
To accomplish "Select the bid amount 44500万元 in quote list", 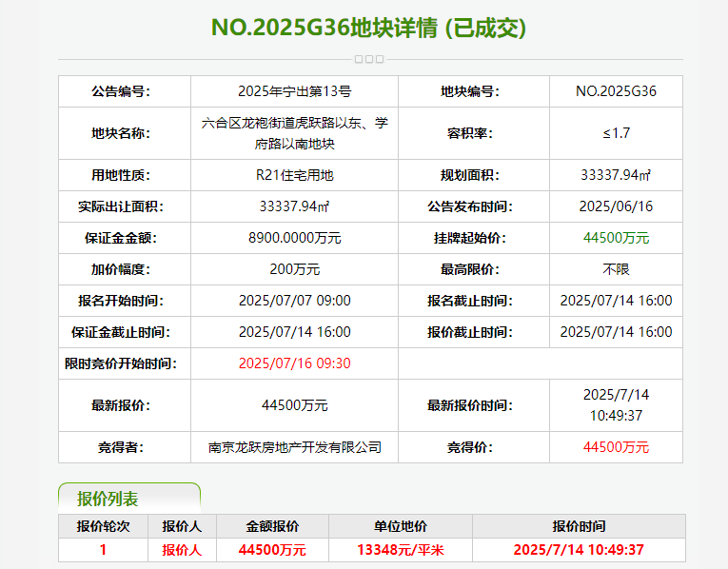I will tap(272, 550).
